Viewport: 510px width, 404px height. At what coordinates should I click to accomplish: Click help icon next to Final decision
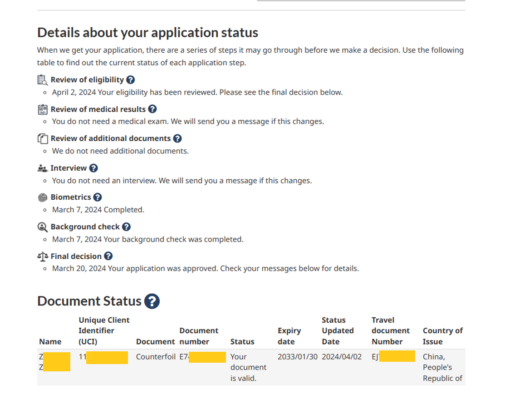tap(108, 256)
